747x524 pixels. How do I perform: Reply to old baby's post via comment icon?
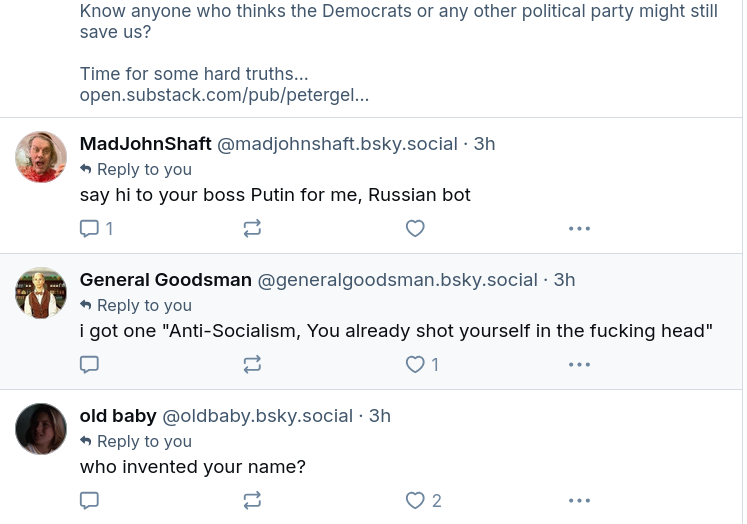pyautogui.click(x=89, y=500)
